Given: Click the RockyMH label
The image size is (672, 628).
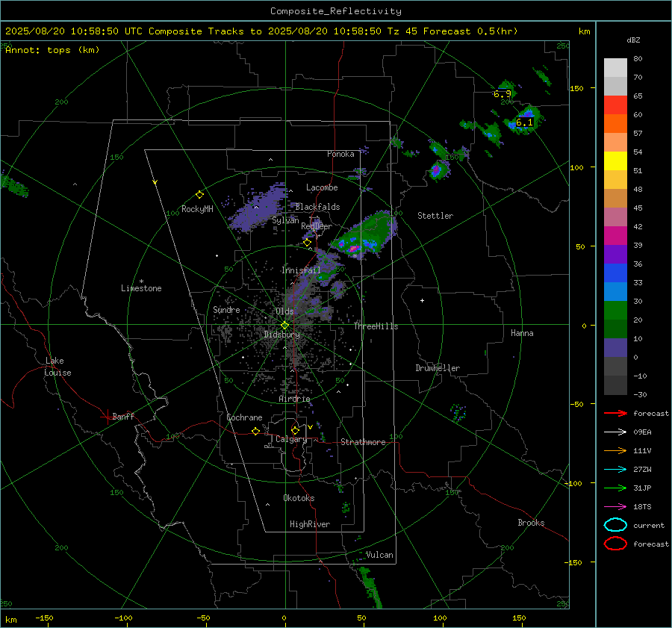Looking at the screenshot, I should [197, 209].
